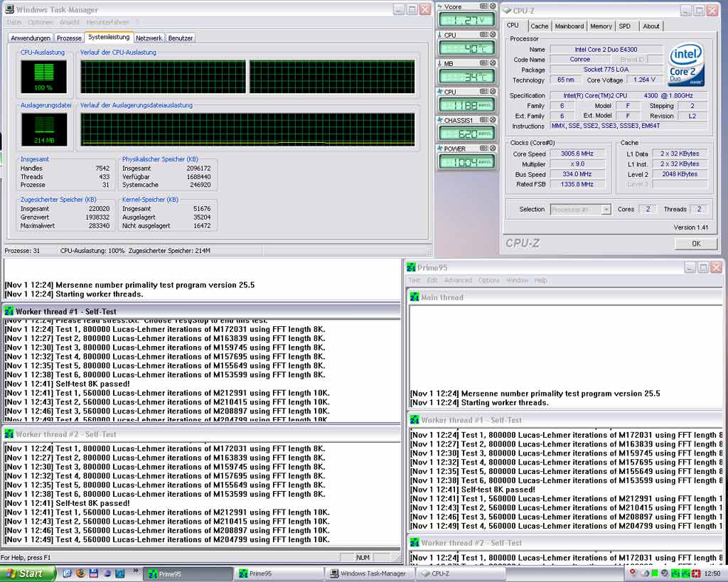Click Core Speed value 3005.6 MHz
This screenshot has height=582, width=728.
click(x=577, y=153)
